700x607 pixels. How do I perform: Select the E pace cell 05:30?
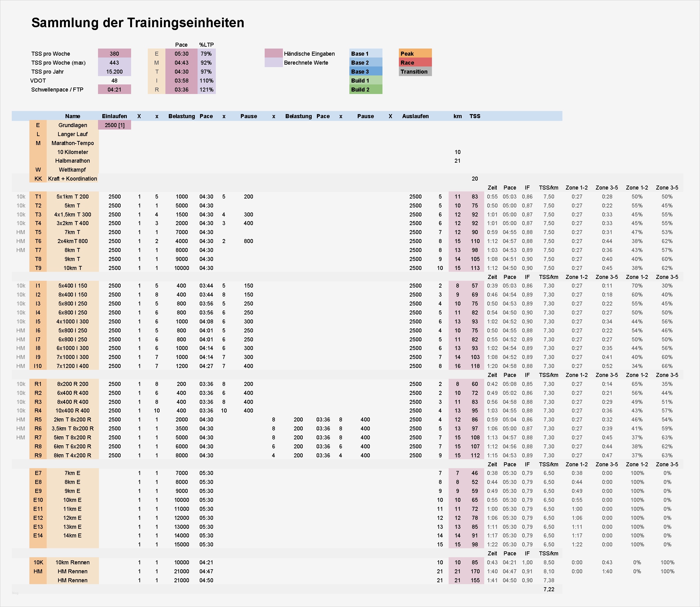181,53
